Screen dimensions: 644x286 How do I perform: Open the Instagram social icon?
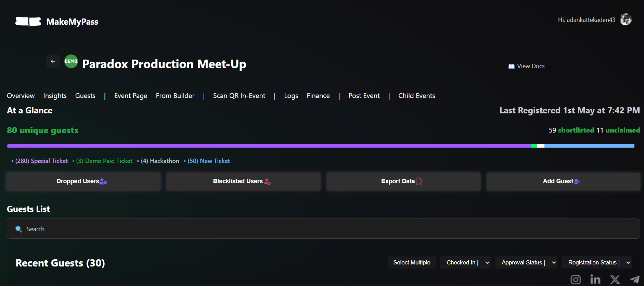tap(576, 279)
